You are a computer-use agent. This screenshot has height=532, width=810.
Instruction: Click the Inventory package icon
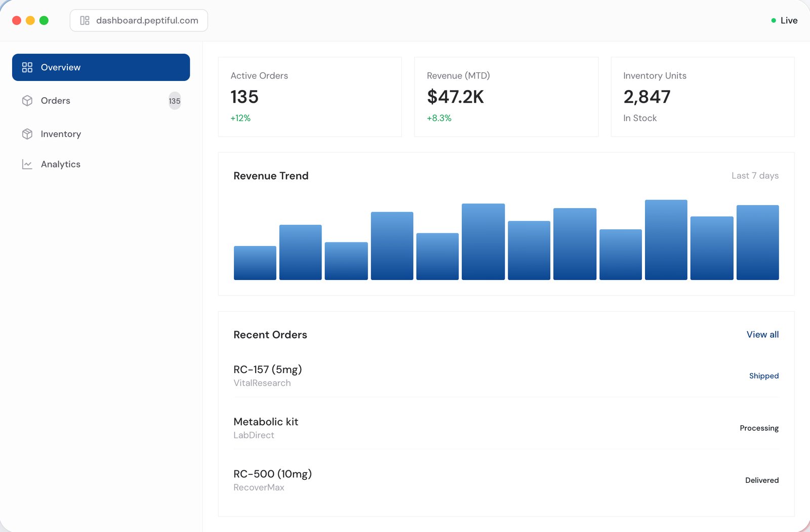point(27,134)
